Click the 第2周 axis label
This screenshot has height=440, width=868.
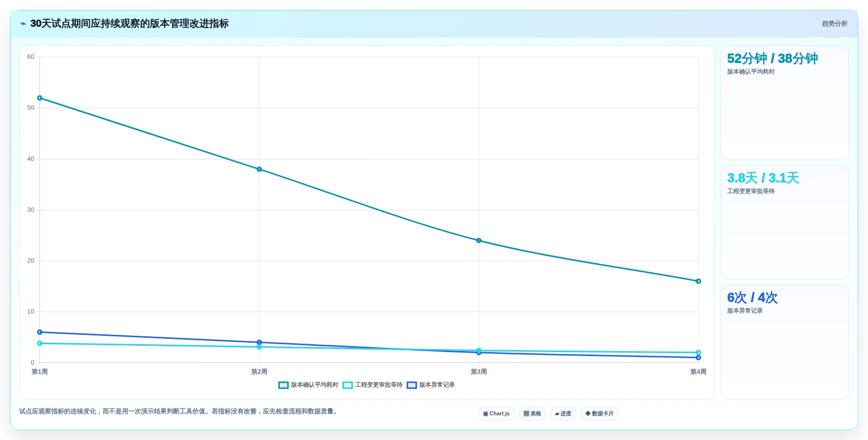click(x=259, y=372)
